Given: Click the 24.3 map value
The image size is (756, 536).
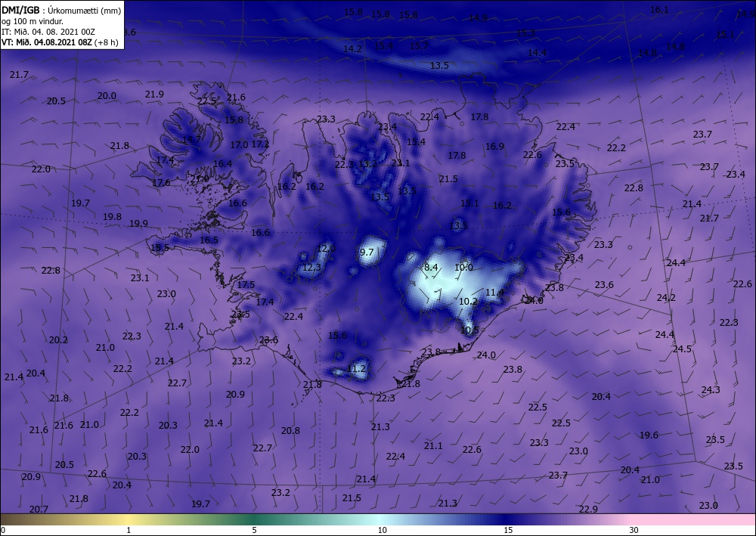Looking at the screenshot, I should click(711, 389).
